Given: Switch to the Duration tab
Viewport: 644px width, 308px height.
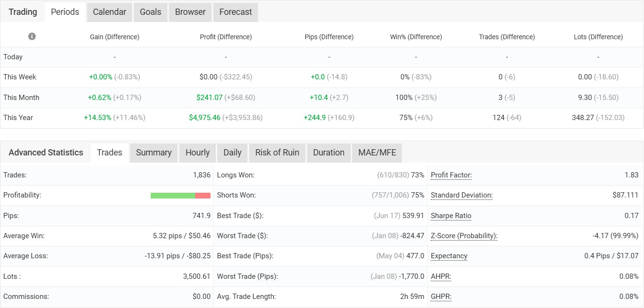Looking at the screenshot, I should (329, 153).
